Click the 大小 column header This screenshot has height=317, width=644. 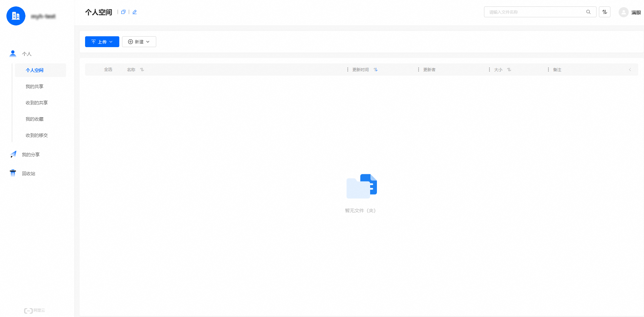498,70
